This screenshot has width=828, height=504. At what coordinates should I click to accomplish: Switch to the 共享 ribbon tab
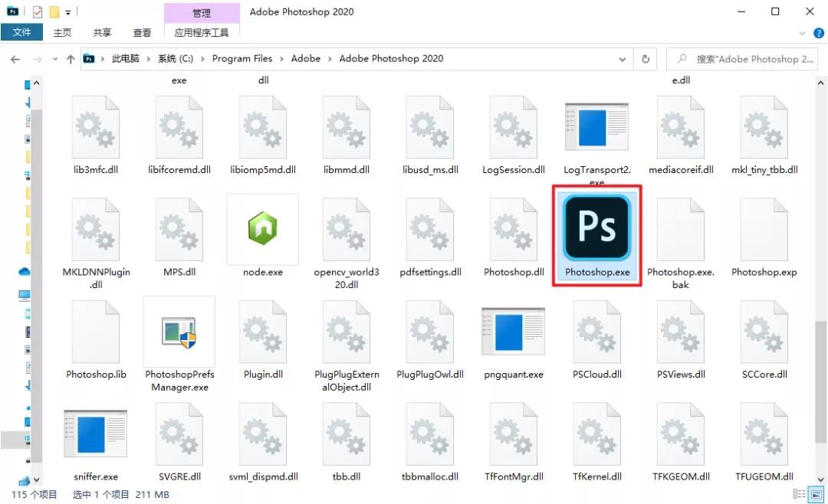[102, 32]
